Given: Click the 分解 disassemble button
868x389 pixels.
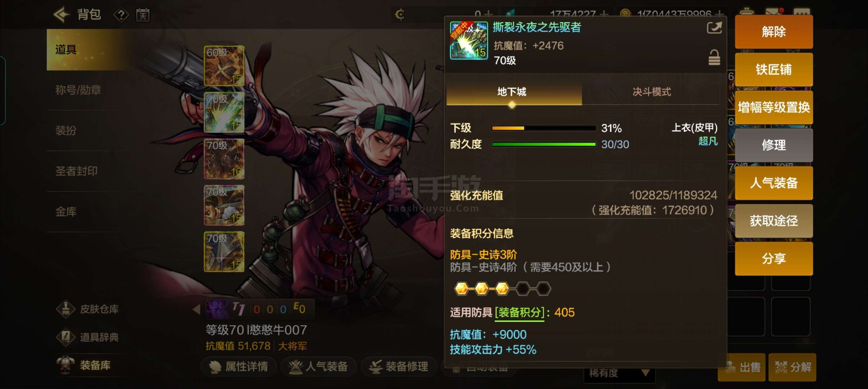Looking at the screenshot, I should pyautogui.click(x=792, y=367).
